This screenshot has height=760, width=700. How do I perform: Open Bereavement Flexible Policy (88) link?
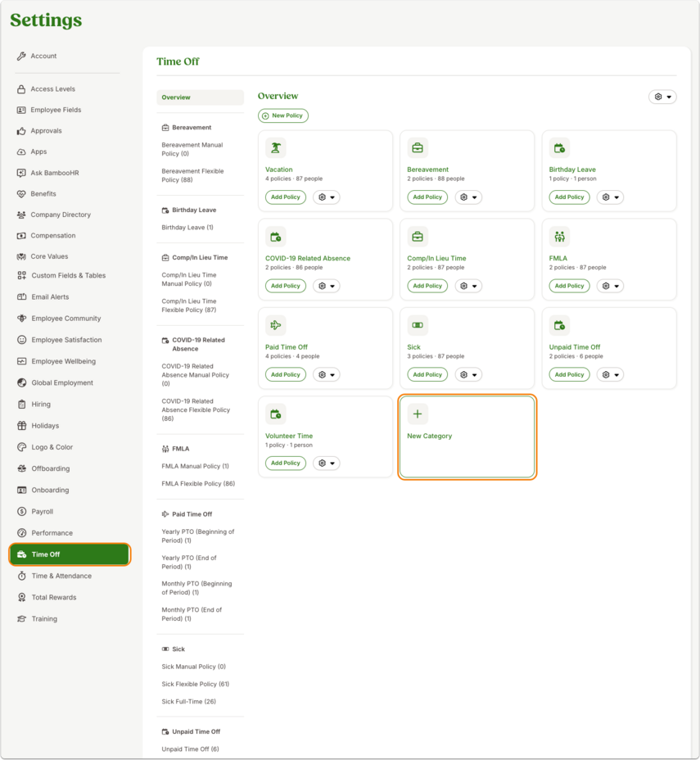192,175
